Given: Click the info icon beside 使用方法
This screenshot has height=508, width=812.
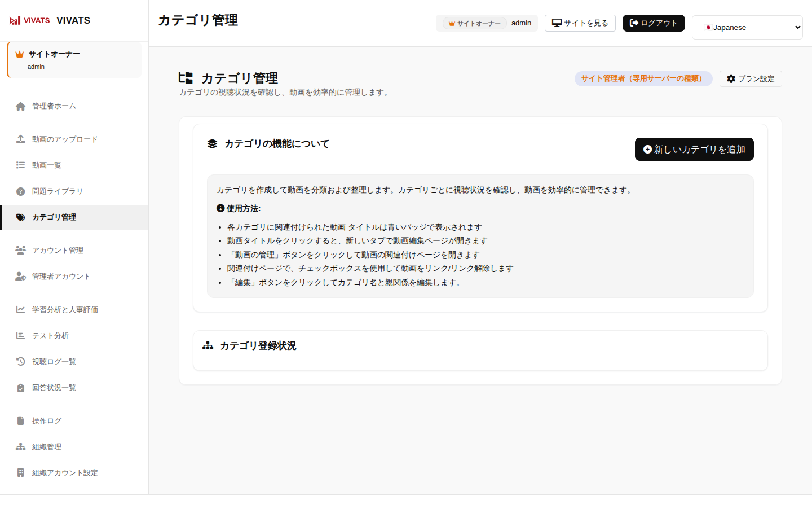Looking at the screenshot, I should [220, 208].
